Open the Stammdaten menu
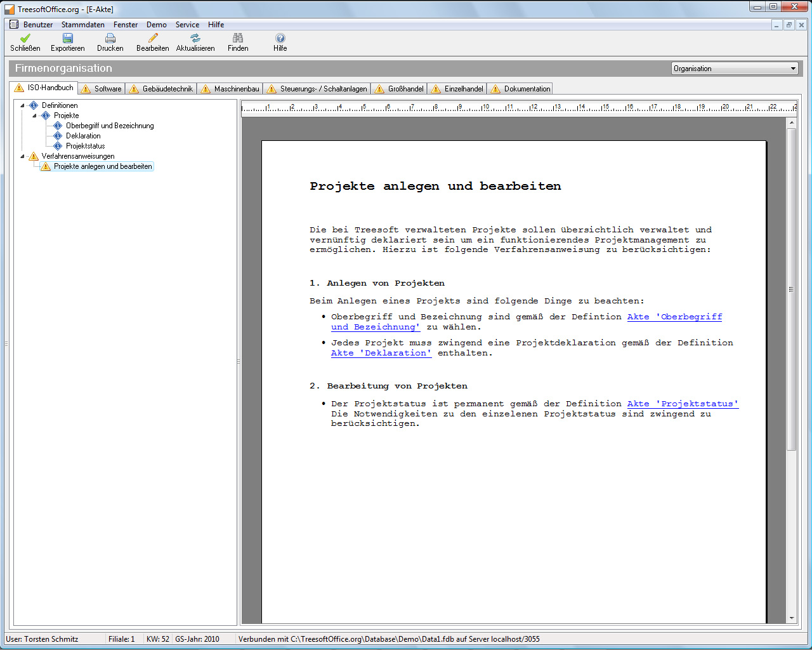Image resolution: width=812 pixels, height=650 pixels. coord(82,25)
